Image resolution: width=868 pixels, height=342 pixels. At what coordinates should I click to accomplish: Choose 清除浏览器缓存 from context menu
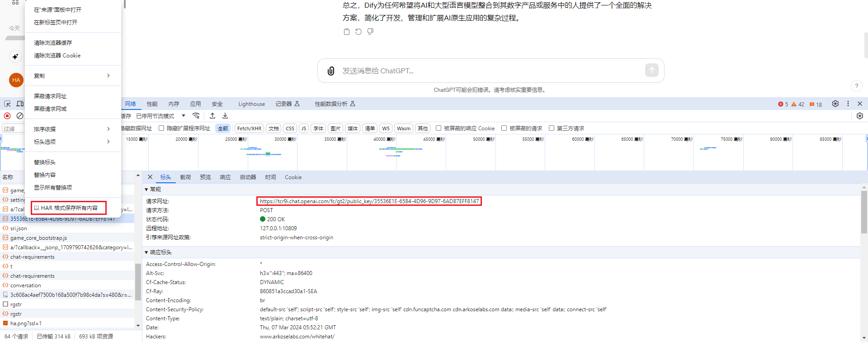tap(72, 43)
